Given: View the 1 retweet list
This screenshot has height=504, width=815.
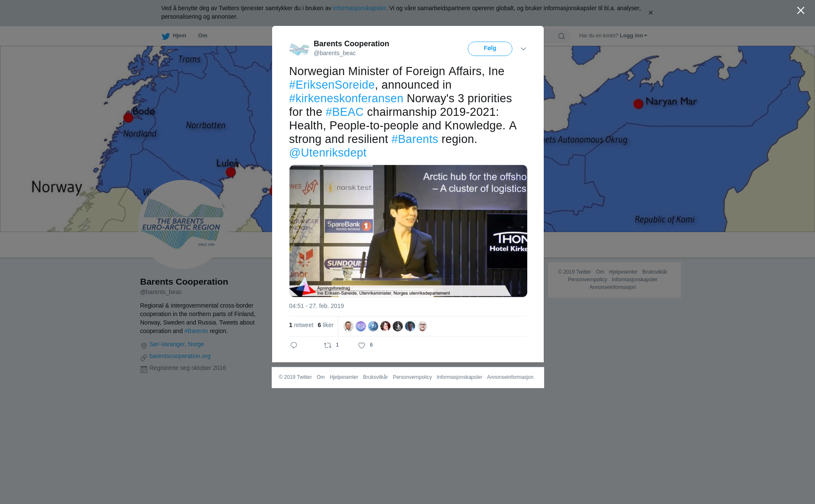Looking at the screenshot, I should [301, 325].
